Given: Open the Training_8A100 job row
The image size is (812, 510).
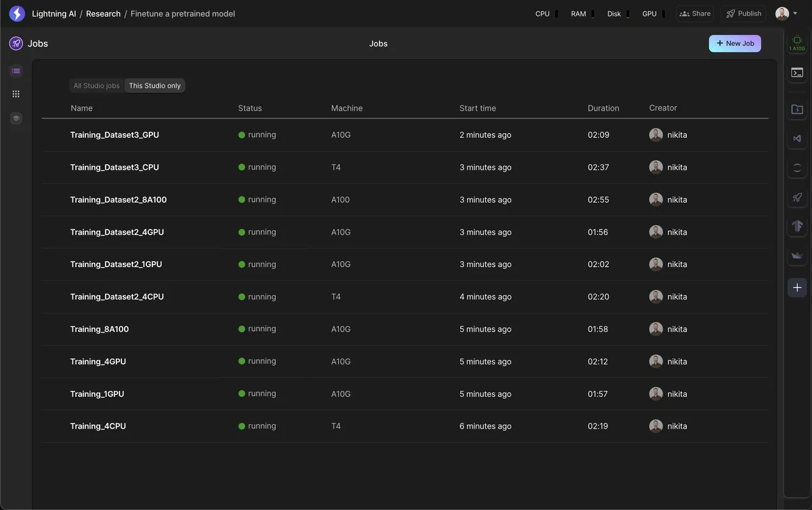Looking at the screenshot, I should (405, 329).
